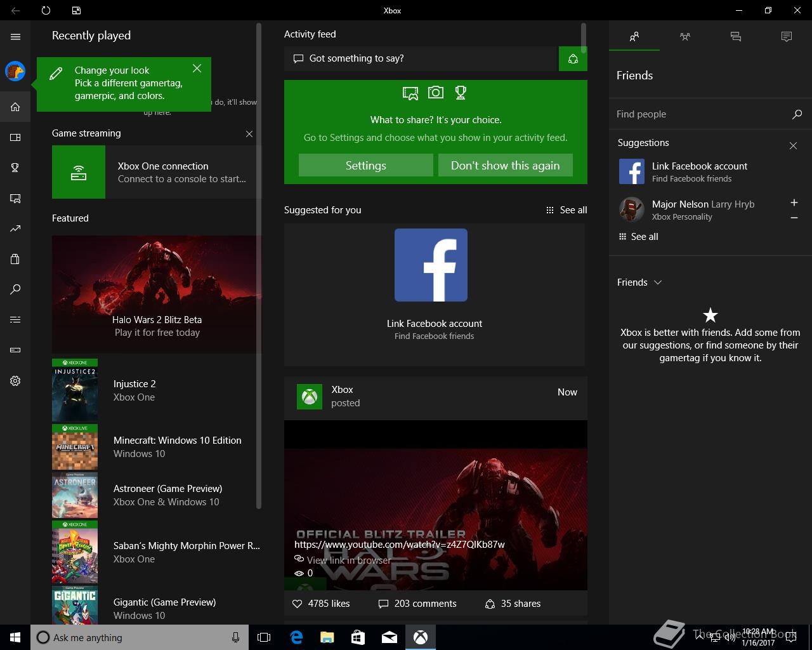Add Major Nelson with the plus icon
The height and width of the screenshot is (650, 812).
[794, 202]
